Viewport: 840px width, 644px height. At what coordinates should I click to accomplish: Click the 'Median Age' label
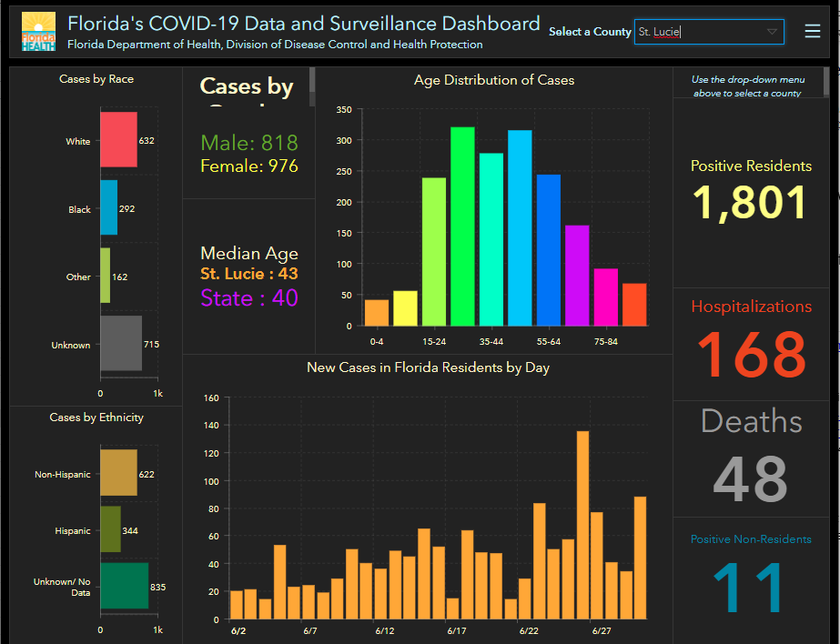[249, 253]
